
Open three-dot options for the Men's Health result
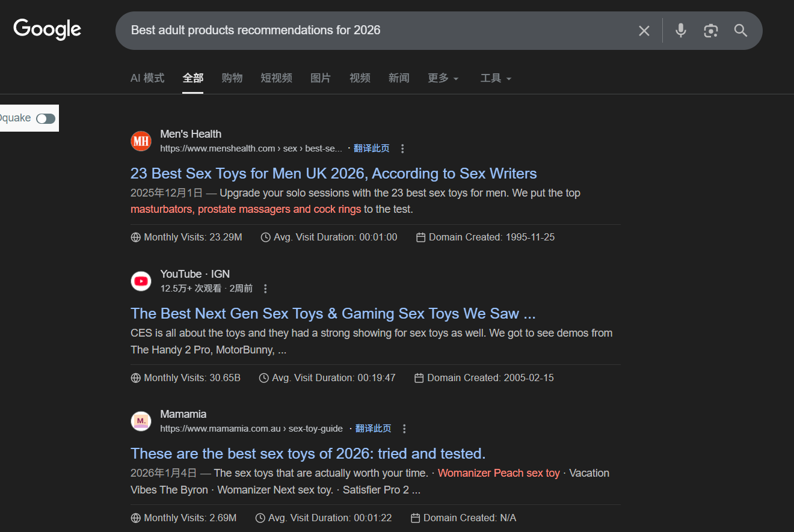point(402,148)
